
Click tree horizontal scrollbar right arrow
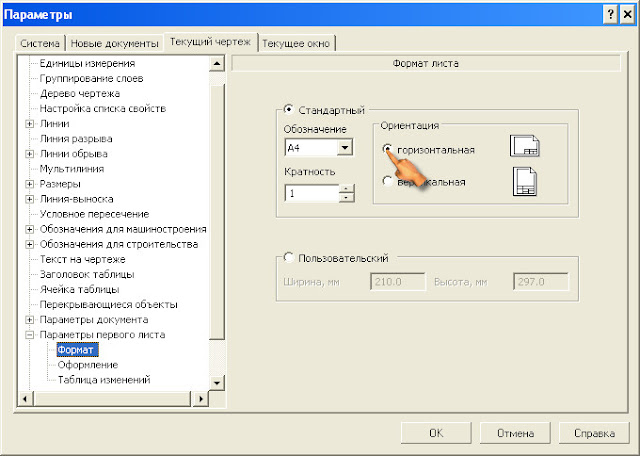[200, 398]
